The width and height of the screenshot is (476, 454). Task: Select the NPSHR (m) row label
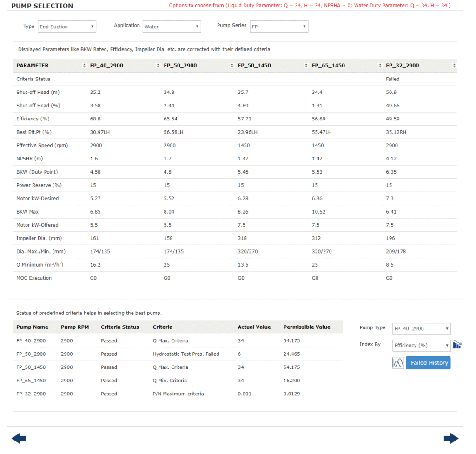pos(30,159)
